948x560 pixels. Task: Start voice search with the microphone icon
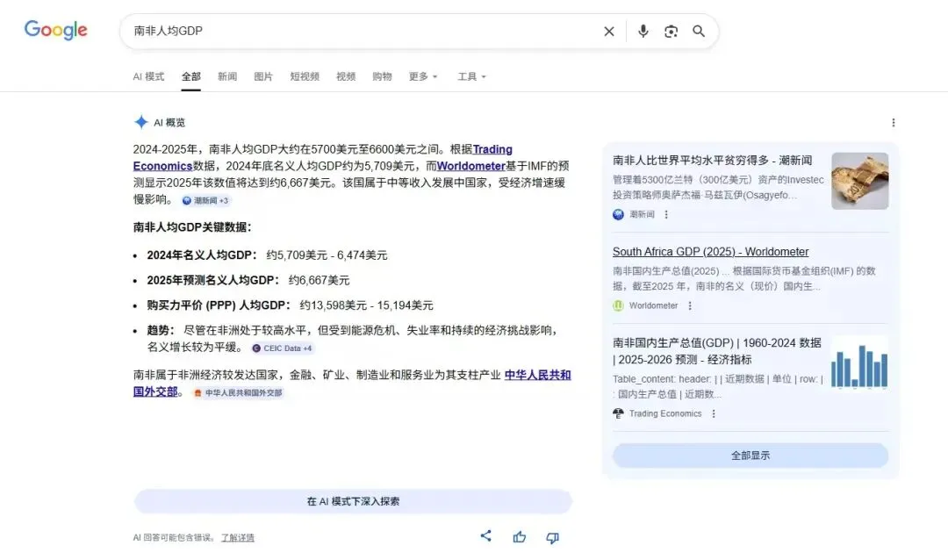click(x=643, y=31)
